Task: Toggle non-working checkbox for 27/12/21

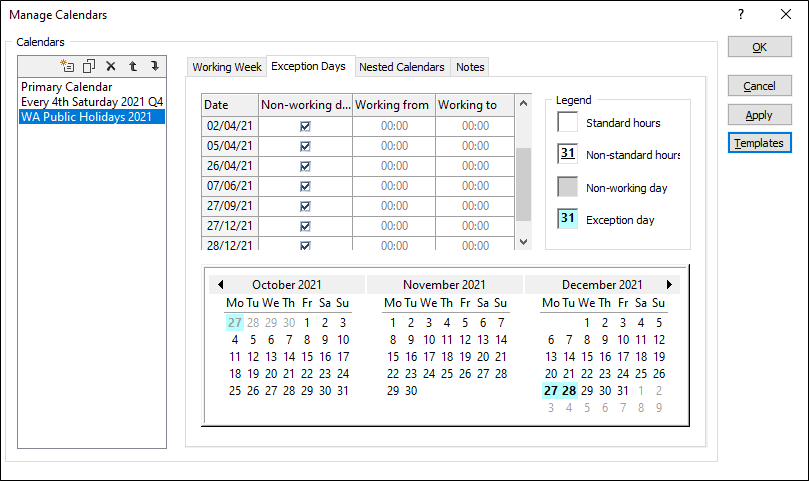Action: point(305,226)
